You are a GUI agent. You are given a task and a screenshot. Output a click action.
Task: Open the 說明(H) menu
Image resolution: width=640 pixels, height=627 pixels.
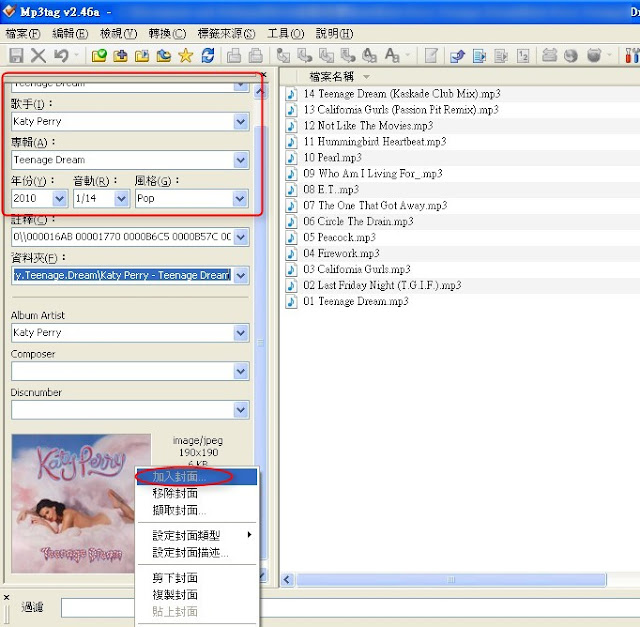click(334, 33)
